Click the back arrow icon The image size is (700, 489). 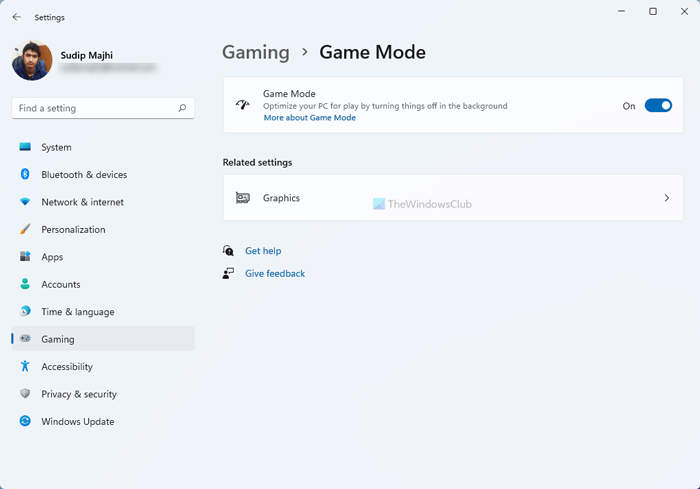[16, 17]
